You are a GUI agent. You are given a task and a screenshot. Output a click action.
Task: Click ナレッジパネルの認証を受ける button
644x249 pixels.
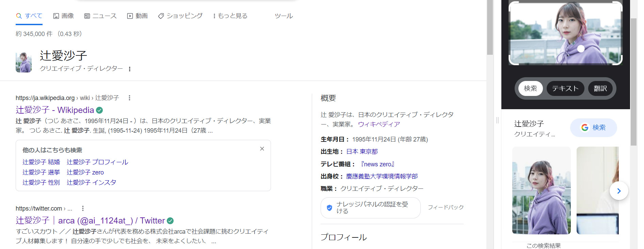370,207
